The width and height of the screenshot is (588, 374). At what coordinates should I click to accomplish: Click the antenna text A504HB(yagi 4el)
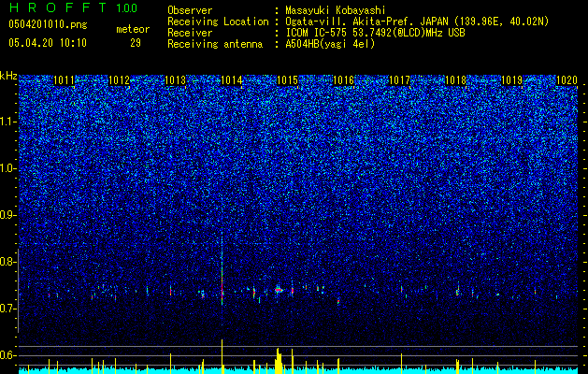click(330, 44)
